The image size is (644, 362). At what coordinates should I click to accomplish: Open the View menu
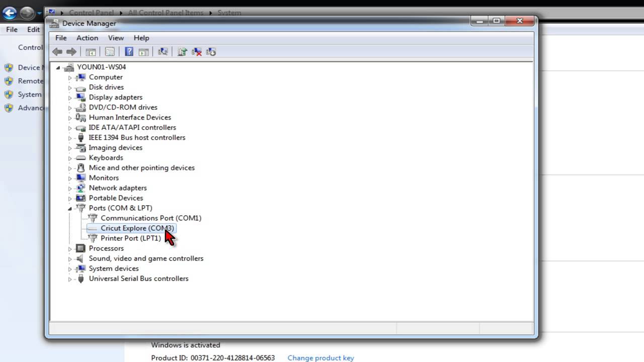pos(116,38)
